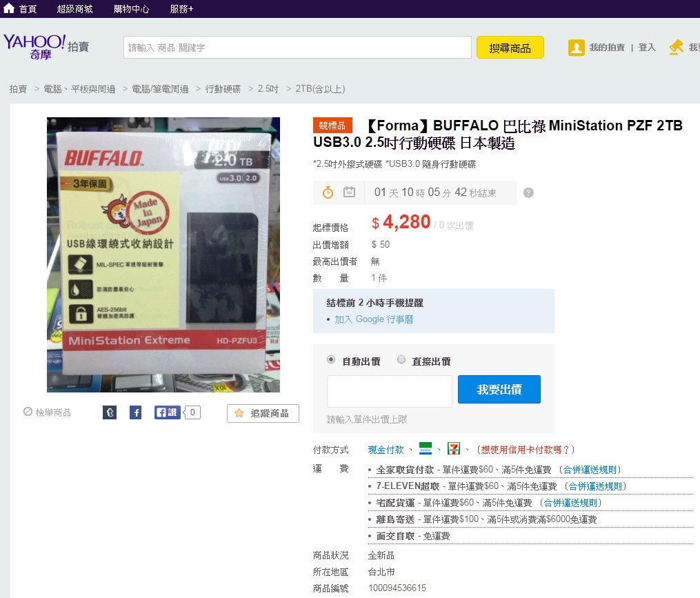Click the bid amount input field
The width and height of the screenshot is (700, 598).
[389, 391]
